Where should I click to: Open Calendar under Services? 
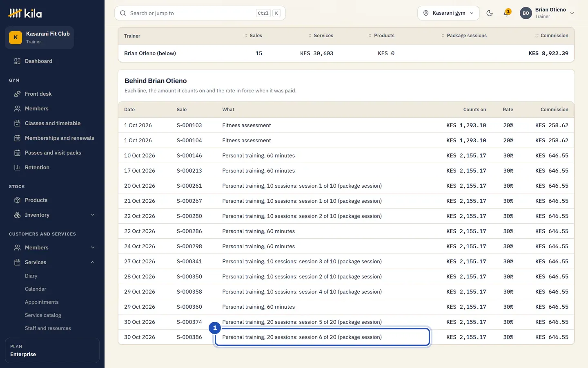click(x=36, y=289)
